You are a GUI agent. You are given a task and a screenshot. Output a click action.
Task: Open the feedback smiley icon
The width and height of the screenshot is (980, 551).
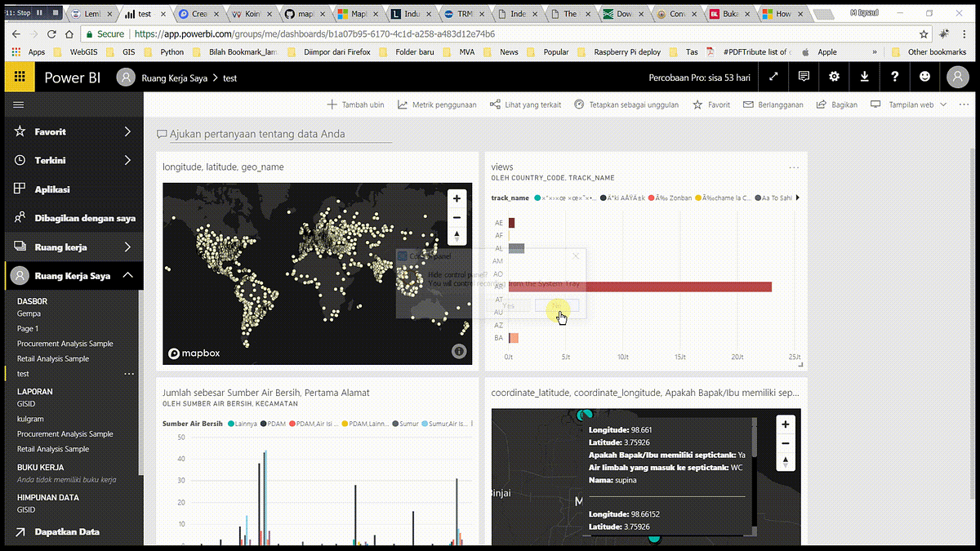(925, 77)
